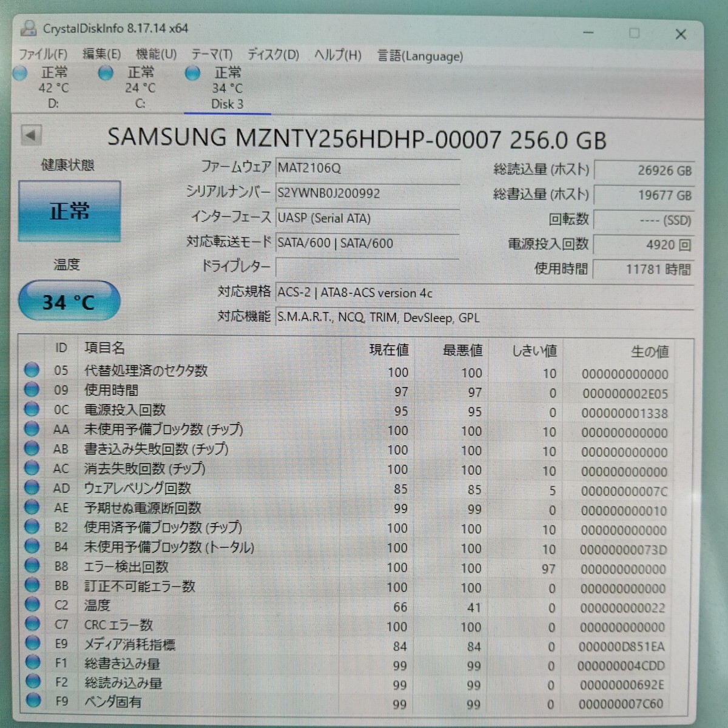Click the status dot of attribute F1

pos(32,662)
